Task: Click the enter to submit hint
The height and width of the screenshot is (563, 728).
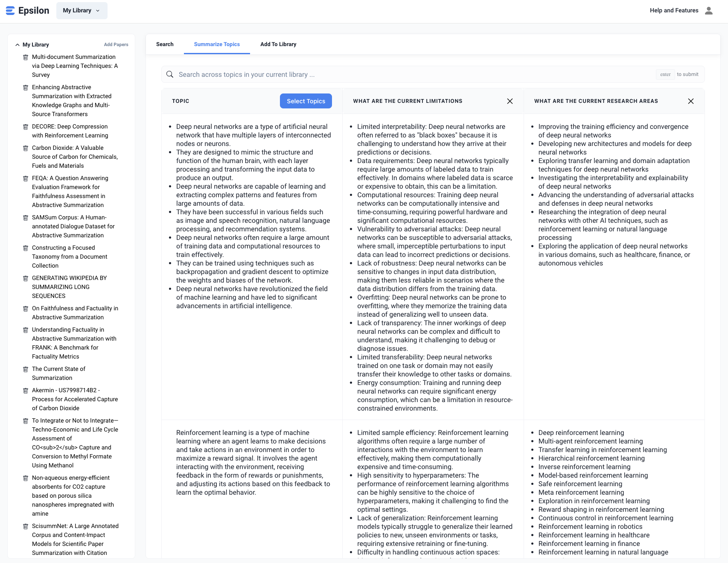Action: 677,74
